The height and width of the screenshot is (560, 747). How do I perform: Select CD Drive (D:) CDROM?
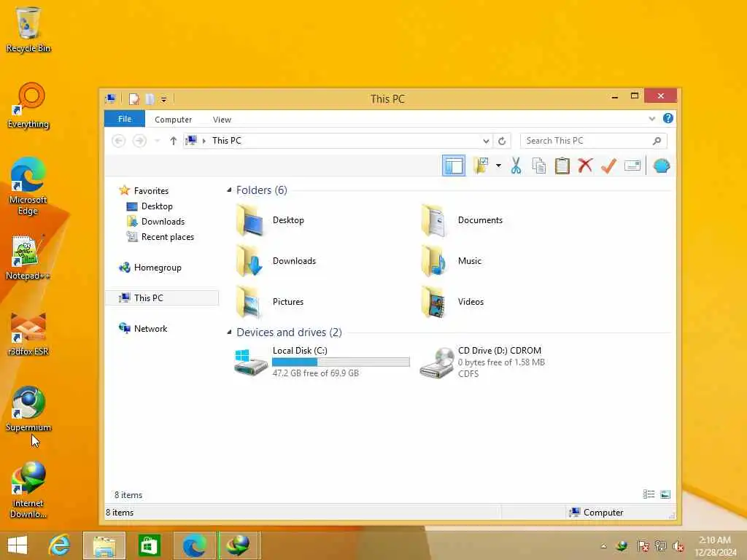[482, 362]
